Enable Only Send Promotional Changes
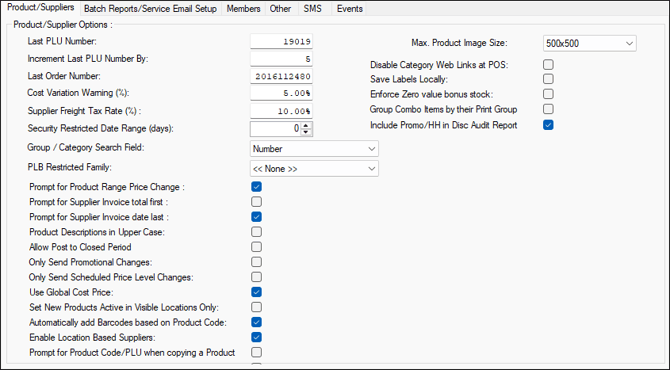Image resolution: width=670 pixels, height=370 pixels. coord(256,262)
